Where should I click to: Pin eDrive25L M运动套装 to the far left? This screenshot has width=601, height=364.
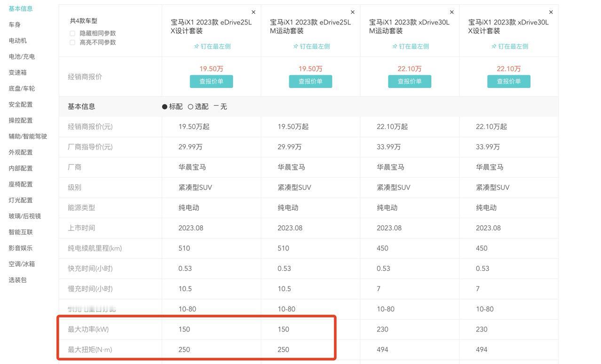tap(311, 46)
